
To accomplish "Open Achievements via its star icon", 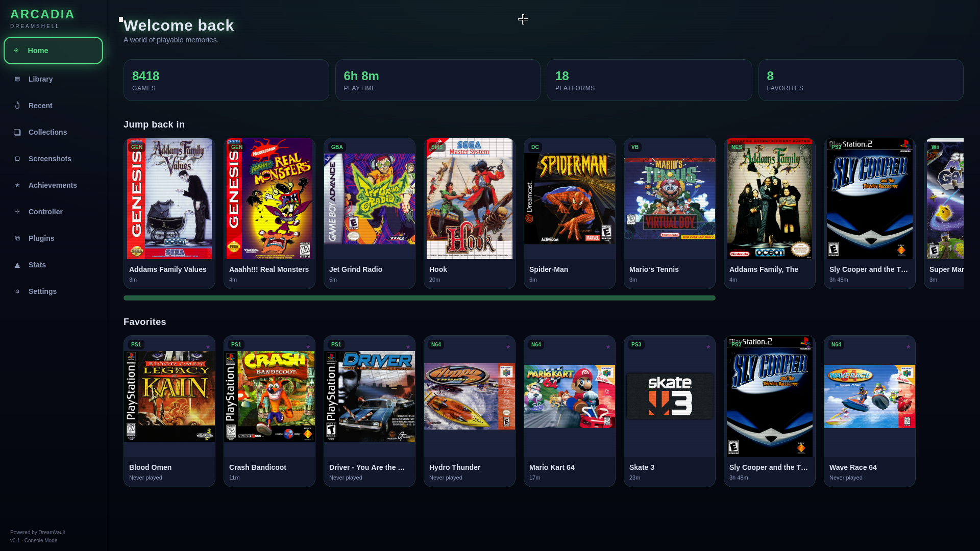I will [x=17, y=185].
